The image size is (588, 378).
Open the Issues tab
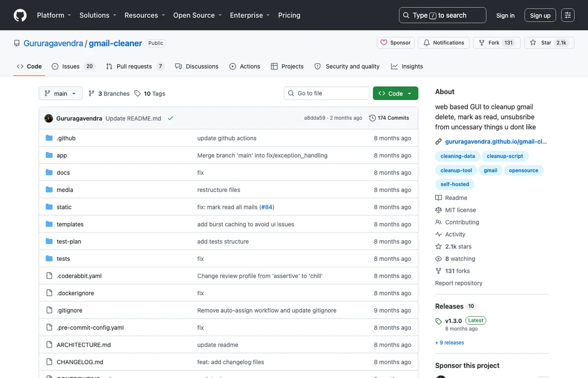click(x=73, y=66)
